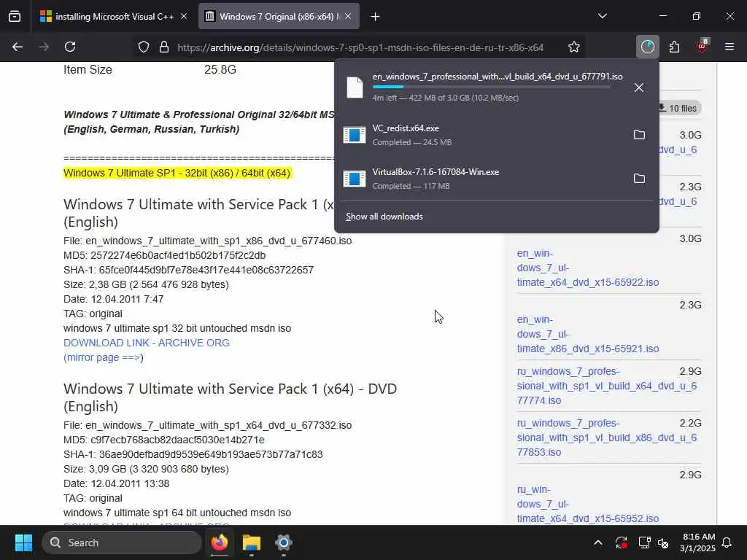
Task: Open ru_windows_7_ultimate_x64_dvd_x15-65952.iso link
Action: coord(588,504)
